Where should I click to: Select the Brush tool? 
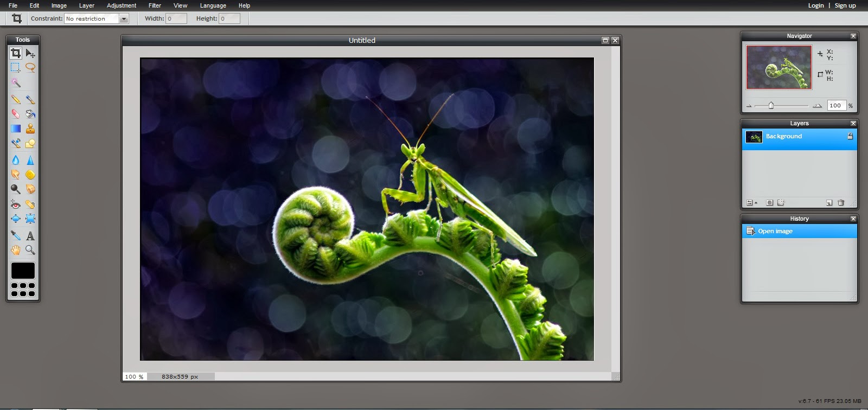pyautogui.click(x=30, y=99)
